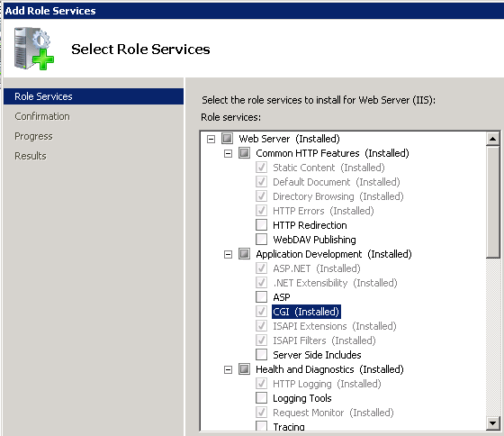Viewport: 504px width, 436px height.
Task: Enable the HTTP Redirection checkbox
Action: pos(261,225)
